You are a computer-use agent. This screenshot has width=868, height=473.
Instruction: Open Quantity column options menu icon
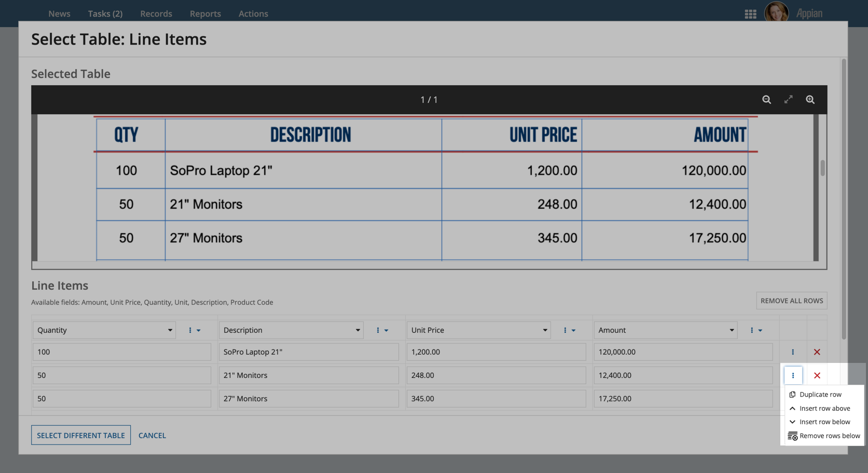tap(194, 330)
